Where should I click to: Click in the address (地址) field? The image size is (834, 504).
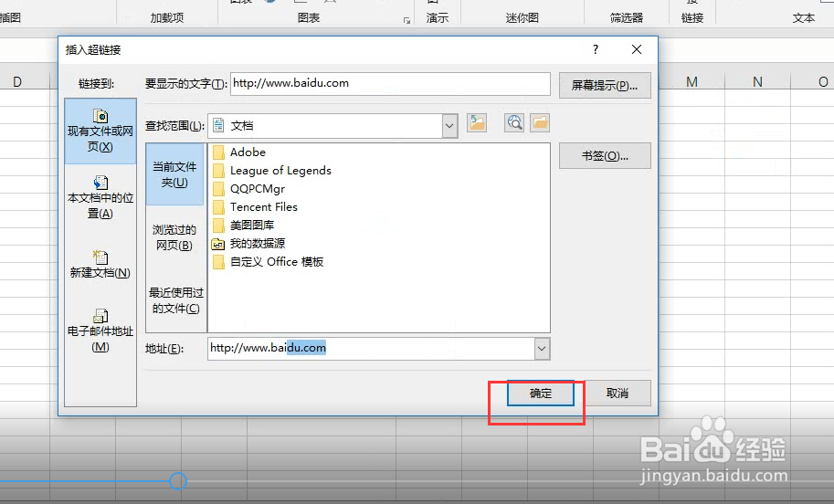coord(371,349)
